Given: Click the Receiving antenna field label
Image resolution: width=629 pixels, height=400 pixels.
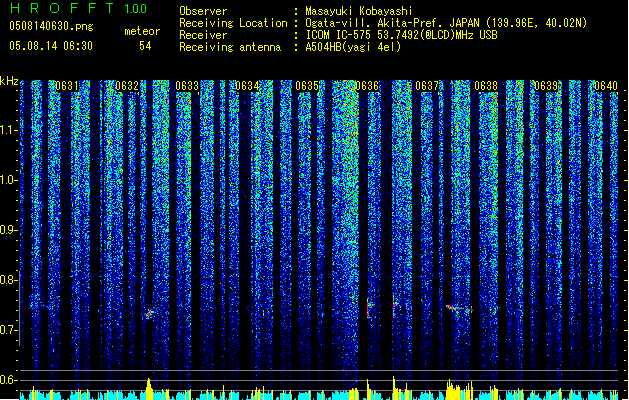Looking at the screenshot, I should click(230, 47).
